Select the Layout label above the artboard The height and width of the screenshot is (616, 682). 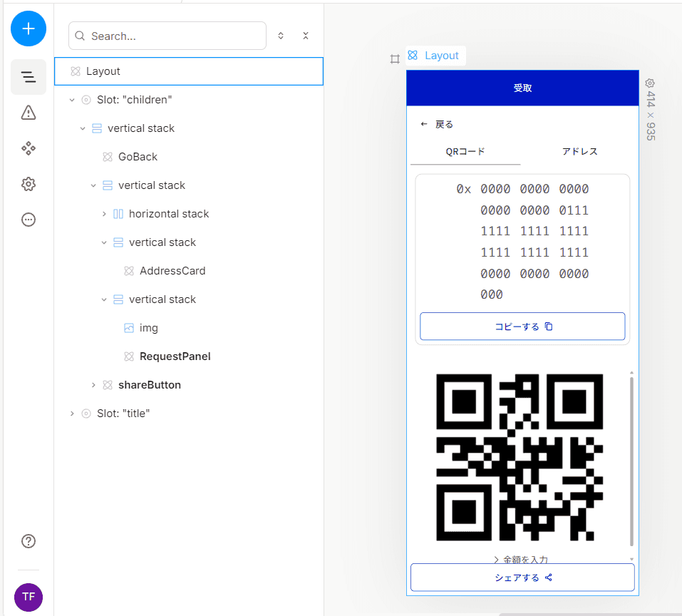coord(441,56)
